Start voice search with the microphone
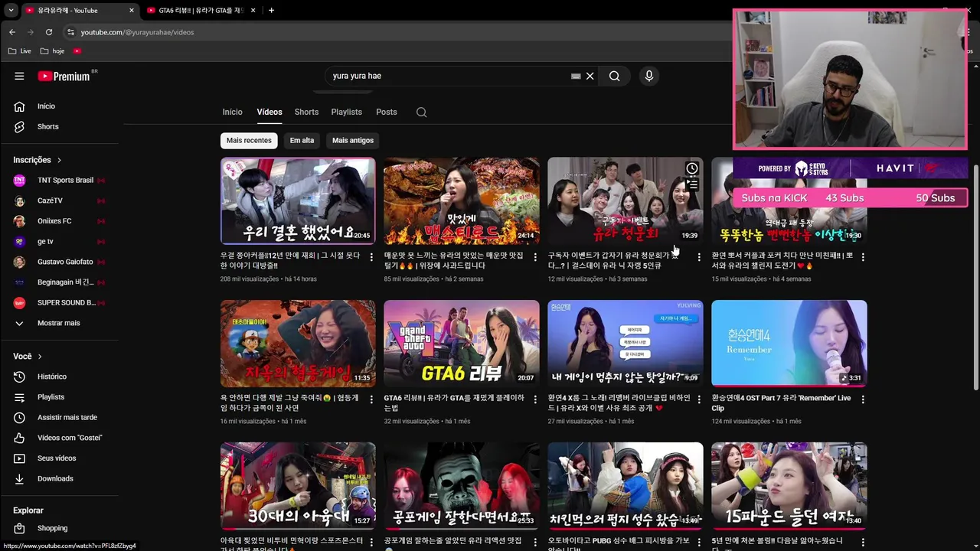980x551 pixels. point(648,76)
